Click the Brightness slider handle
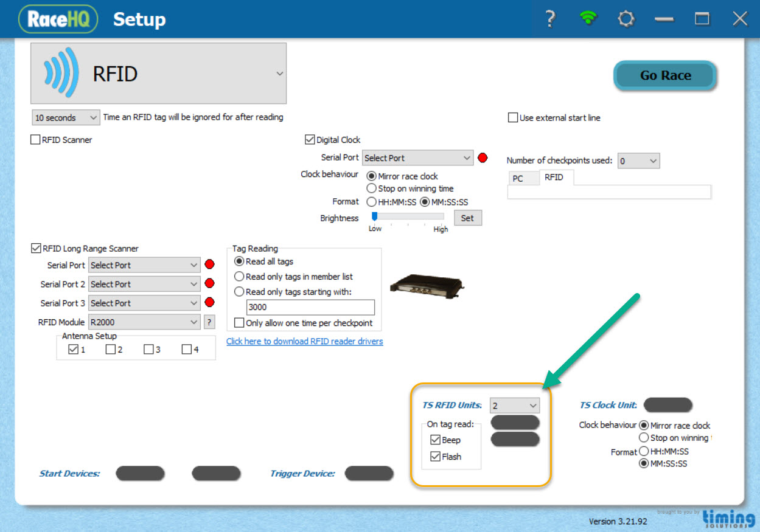The image size is (760, 532). click(375, 216)
